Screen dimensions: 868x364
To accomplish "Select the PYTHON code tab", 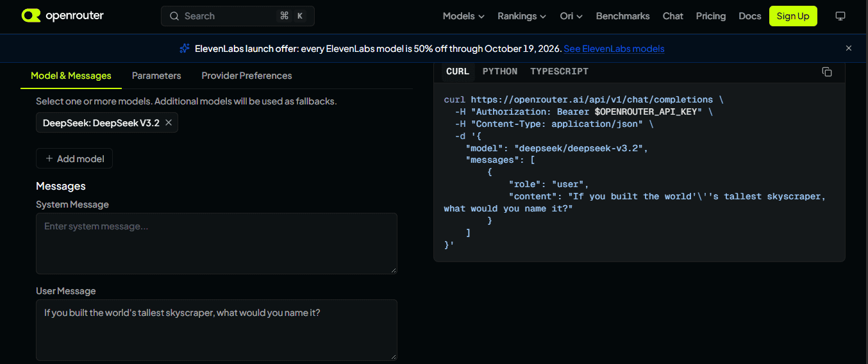I will (500, 71).
